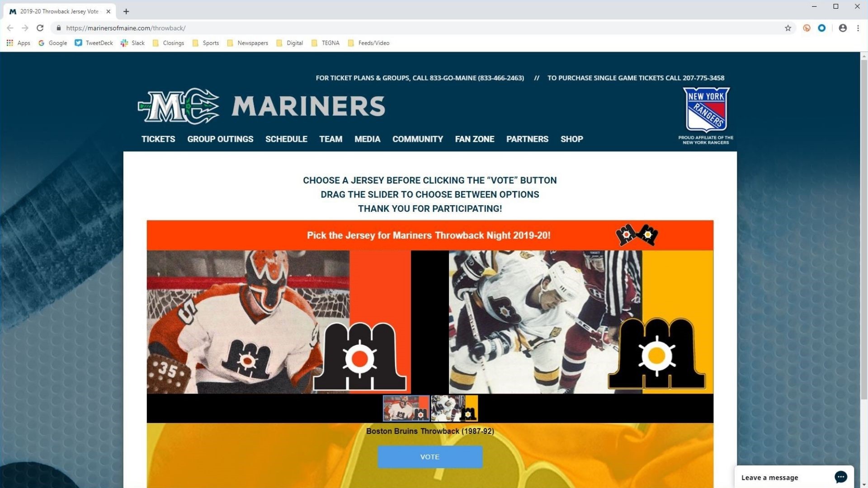Open the Apps grid icon
This screenshot has width=868, height=488.
coord(9,43)
